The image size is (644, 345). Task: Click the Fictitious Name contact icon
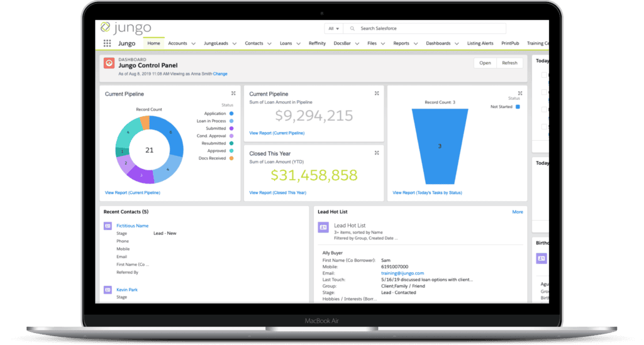(x=108, y=226)
